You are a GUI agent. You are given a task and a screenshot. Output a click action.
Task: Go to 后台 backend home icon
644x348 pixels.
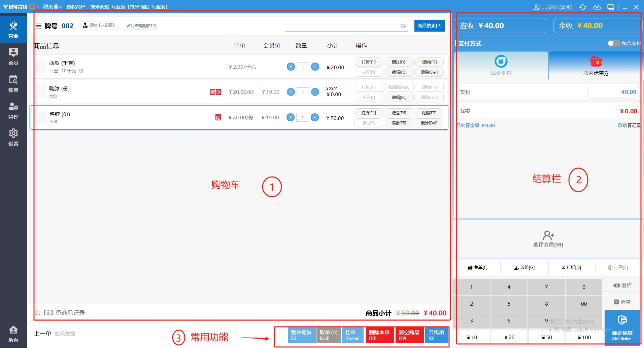(13, 334)
